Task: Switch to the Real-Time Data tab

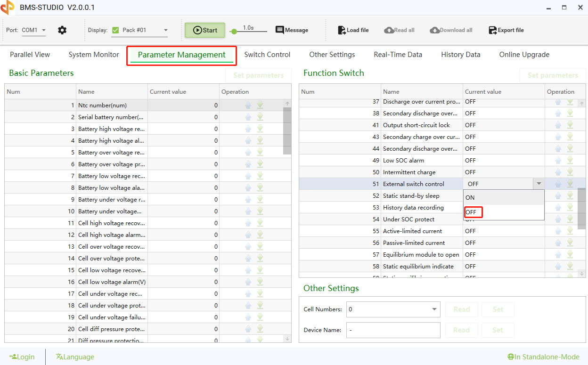Action: pos(398,55)
